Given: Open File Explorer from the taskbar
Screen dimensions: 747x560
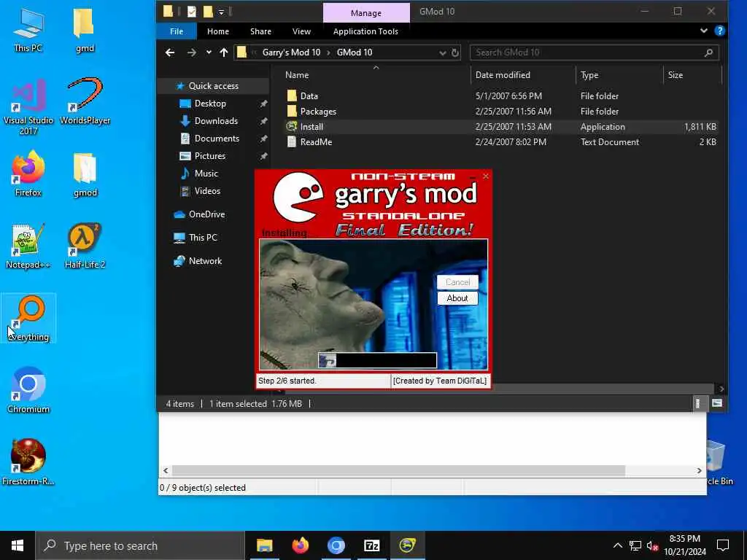Looking at the screenshot, I should tap(264, 545).
